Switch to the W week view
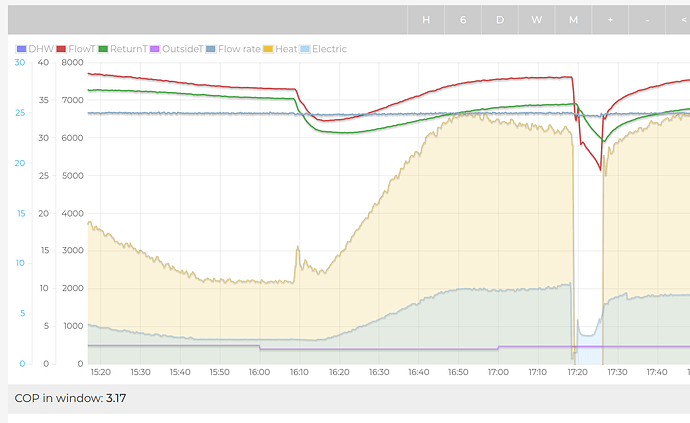690x423 pixels. coord(537,20)
